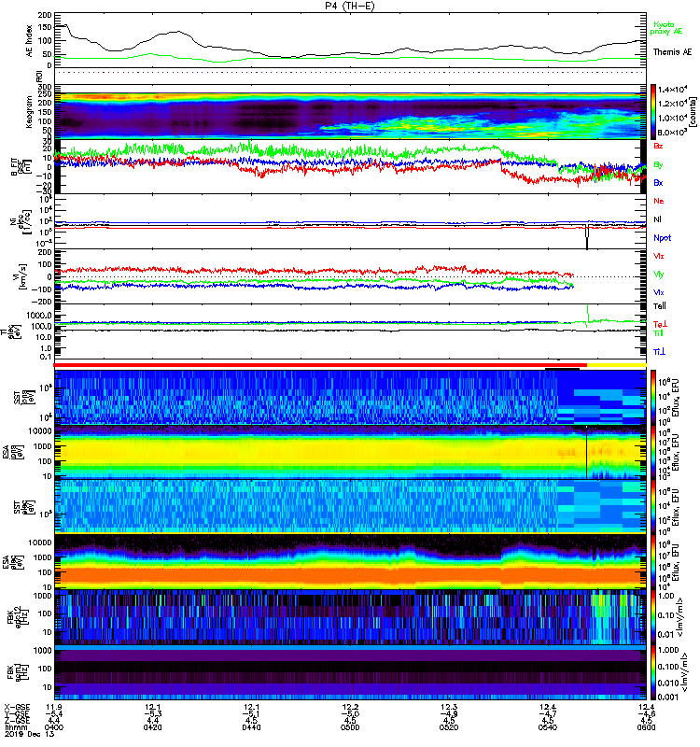Click the 0500 time tick label
Image resolution: width=700 pixels, height=747 pixels.
tap(350, 727)
